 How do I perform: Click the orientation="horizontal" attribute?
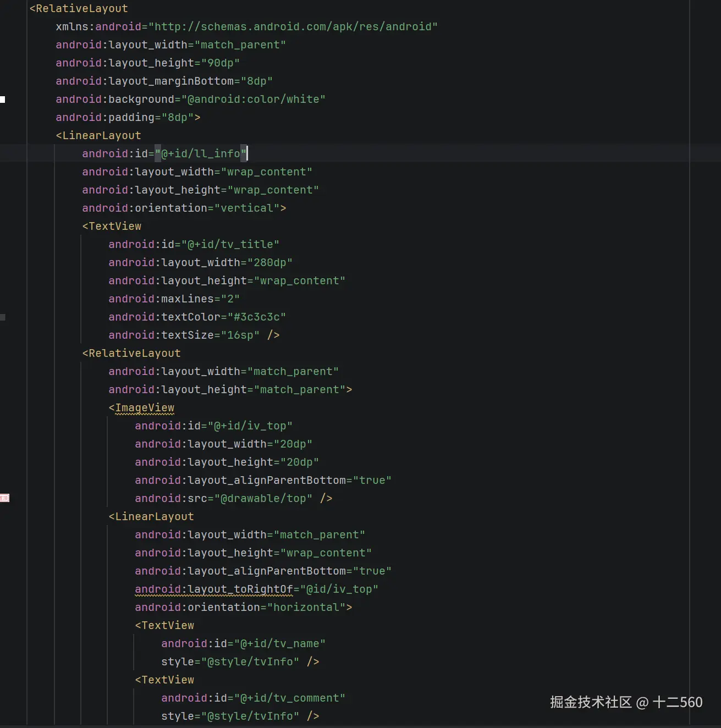[x=243, y=607]
